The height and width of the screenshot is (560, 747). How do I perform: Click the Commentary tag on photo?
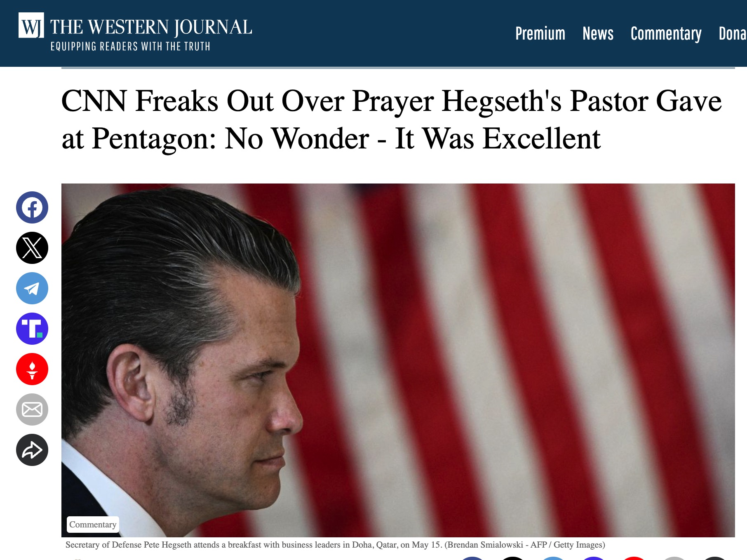click(93, 524)
